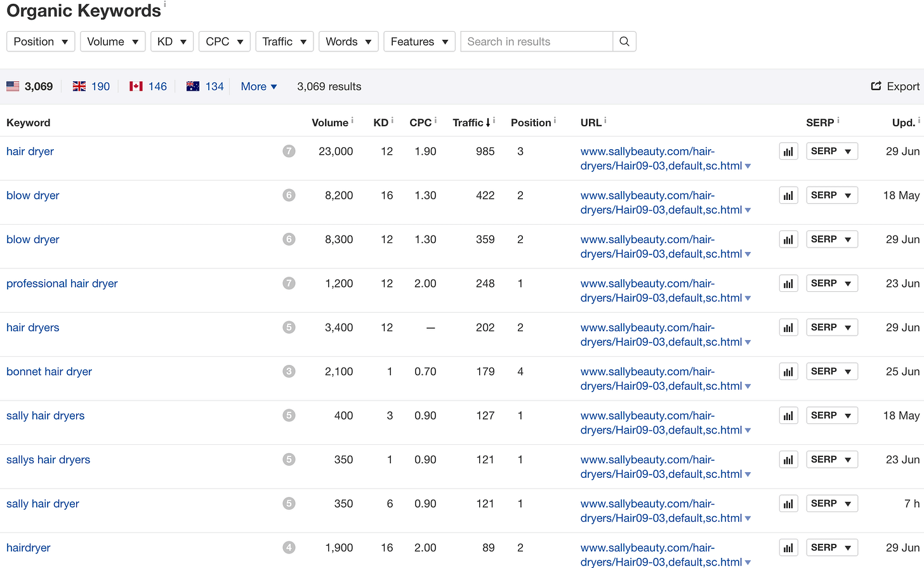Sort by Volume column header
Screen dimensions: 924x568
pos(330,122)
